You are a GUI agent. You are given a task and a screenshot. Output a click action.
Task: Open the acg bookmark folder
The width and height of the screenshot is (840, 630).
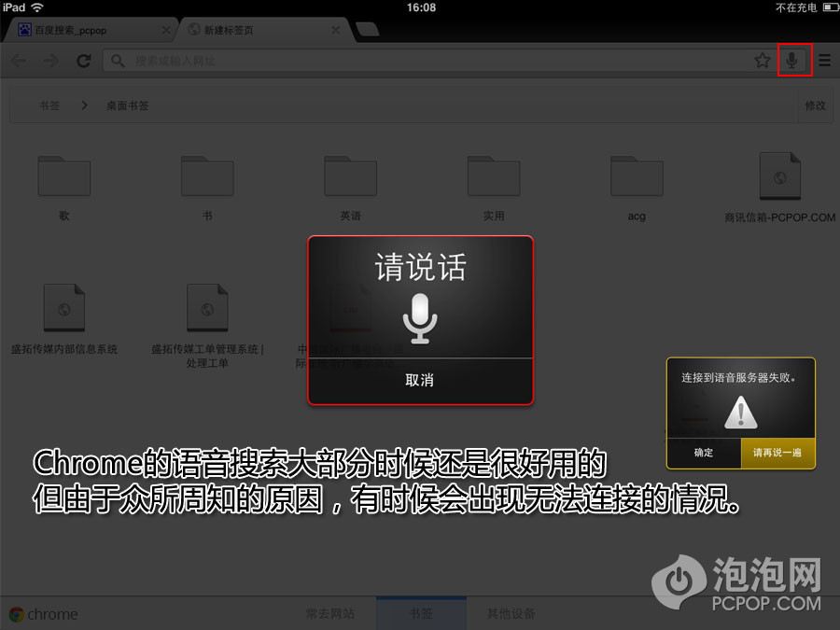pyautogui.click(x=637, y=177)
